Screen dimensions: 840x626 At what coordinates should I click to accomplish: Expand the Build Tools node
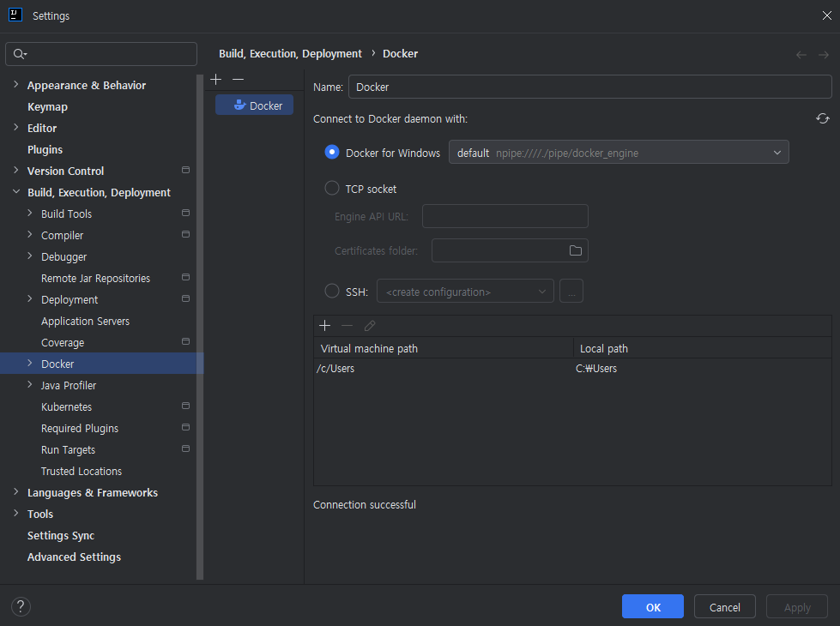[30, 214]
